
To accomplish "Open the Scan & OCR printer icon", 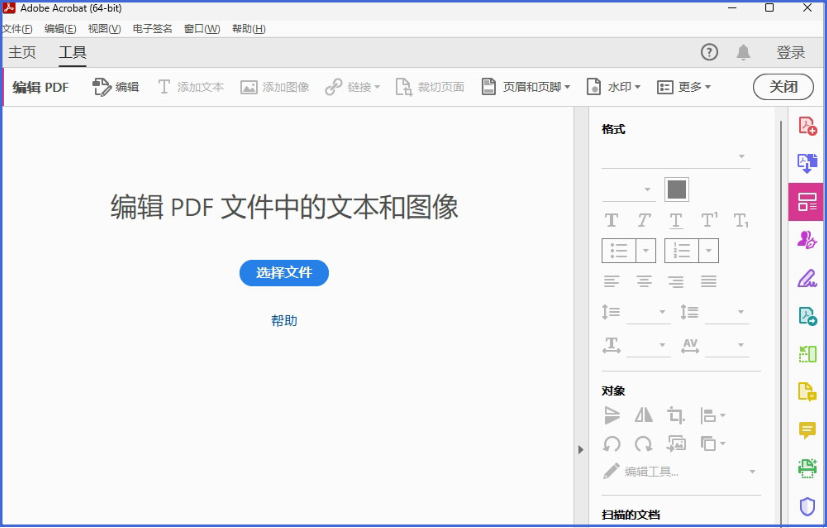I will [x=807, y=468].
